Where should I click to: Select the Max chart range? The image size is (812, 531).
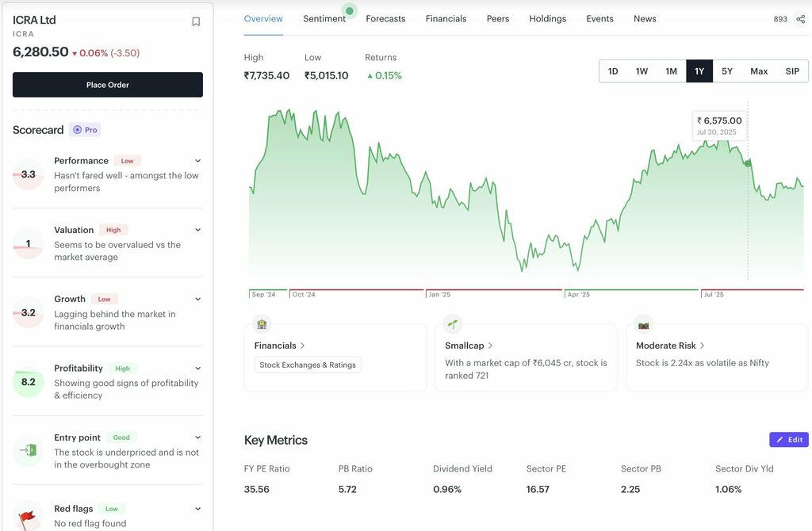pos(759,71)
